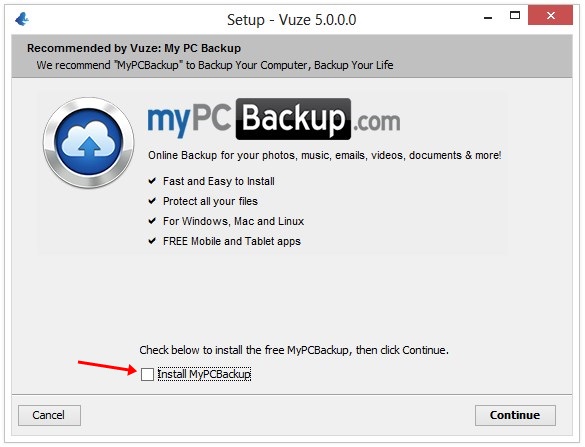
Task: Click checkmark beside For Windows, Mac and Linux
Action: [x=152, y=221]
